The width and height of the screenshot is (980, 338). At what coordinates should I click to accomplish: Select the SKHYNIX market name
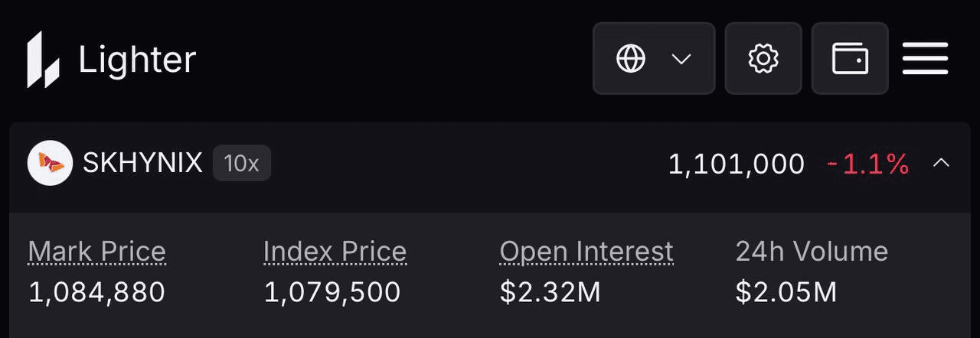[x=142, y=163]
